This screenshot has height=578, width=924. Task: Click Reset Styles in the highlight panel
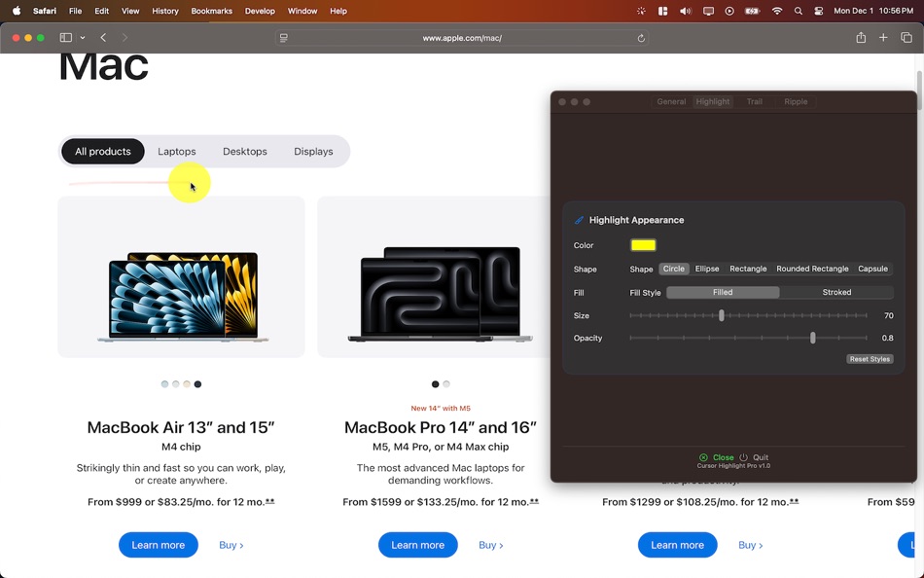pos(870,358)
